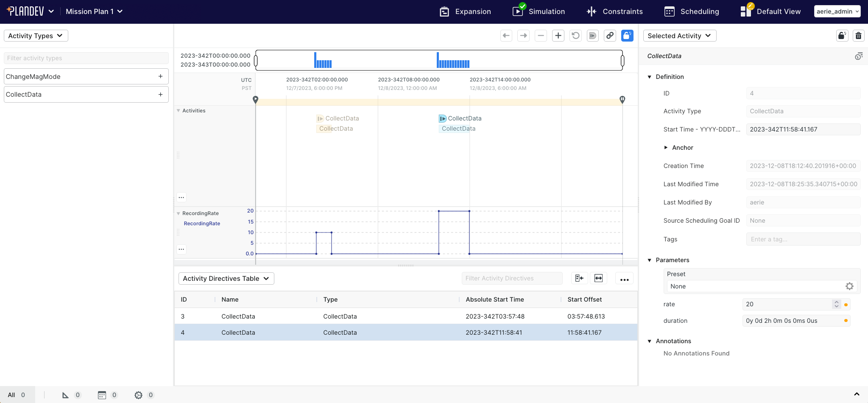
Task: Delete the selected activity with trash icon
Action: click(x=858, y=36)
